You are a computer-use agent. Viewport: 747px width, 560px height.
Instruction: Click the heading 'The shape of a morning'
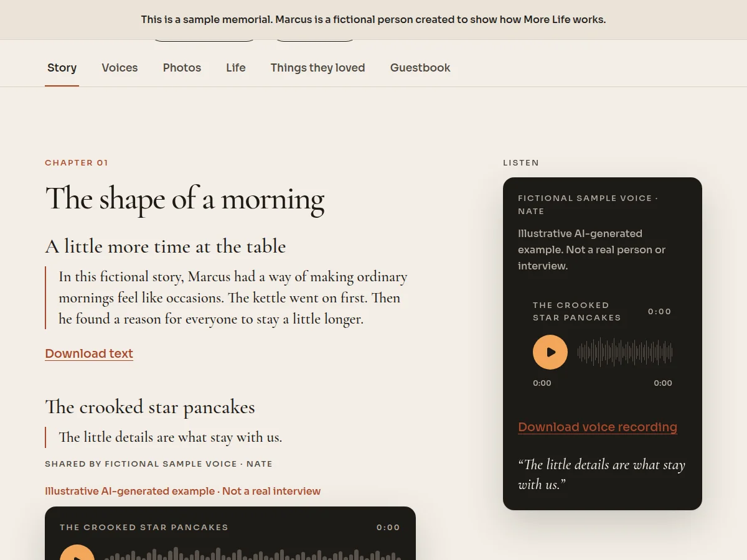185,199
